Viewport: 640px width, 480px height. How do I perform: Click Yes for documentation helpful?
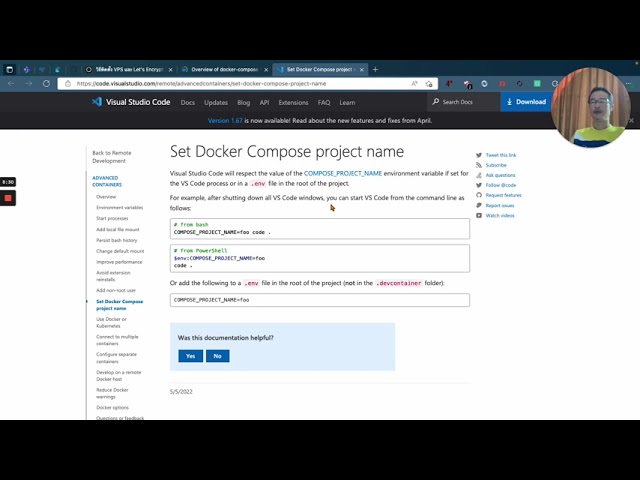pyautogui.click(x=191, y=356)
